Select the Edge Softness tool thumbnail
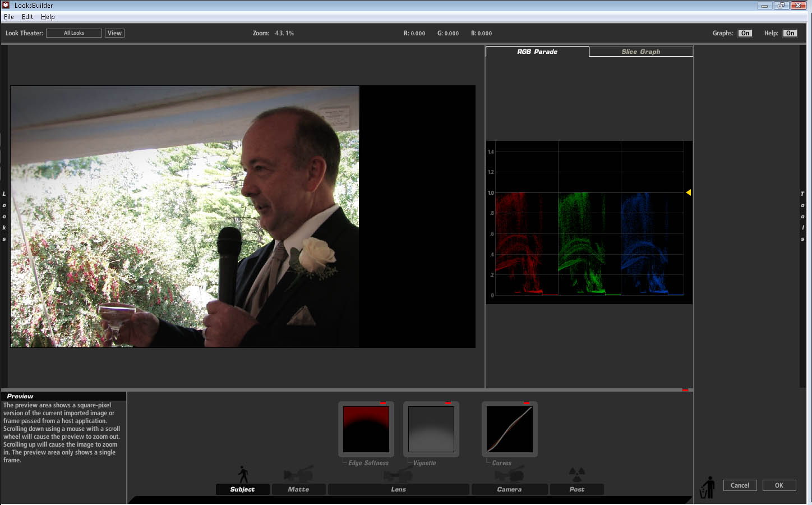 click(366, 429)
